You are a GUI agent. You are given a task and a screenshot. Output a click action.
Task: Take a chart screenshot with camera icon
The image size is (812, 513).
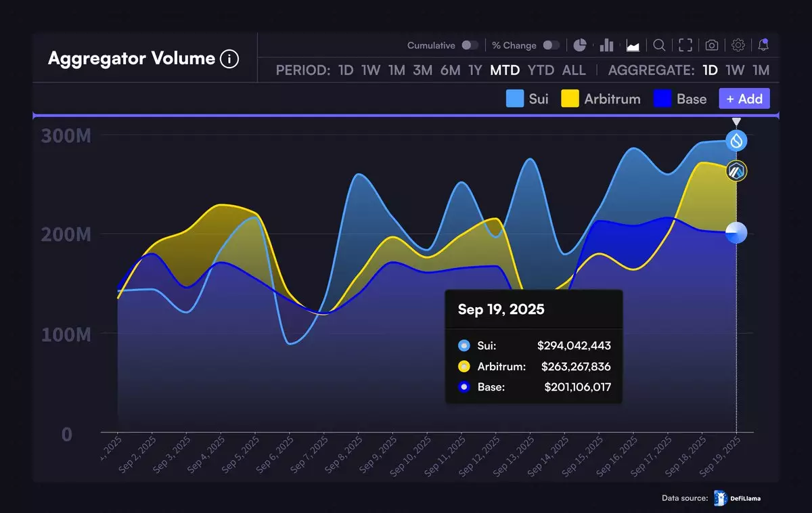click(x=712, y=45)
